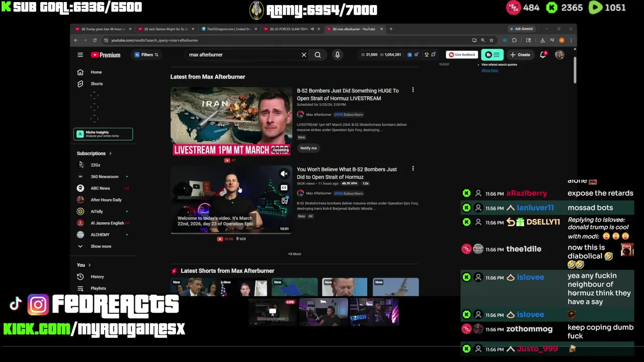This screenshot has height=362, width=644.
Task: Open Playlists in sidebar
Action: click(x=98, y=289)
